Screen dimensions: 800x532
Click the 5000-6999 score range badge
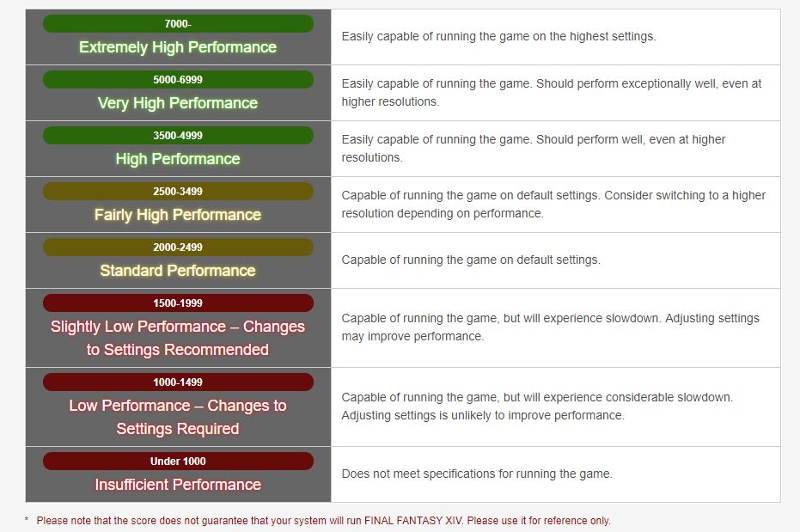pos(178,80)
